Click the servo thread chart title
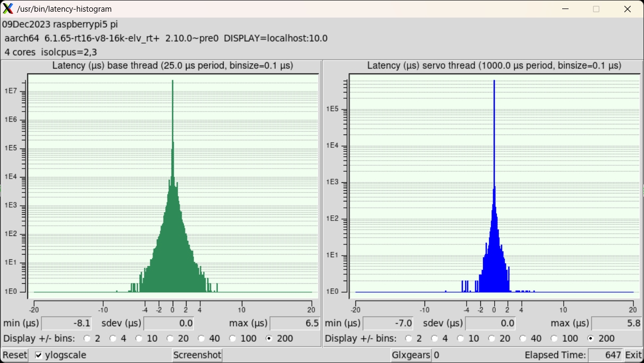This screenshot has height=363, width=644. pos(494,66)
